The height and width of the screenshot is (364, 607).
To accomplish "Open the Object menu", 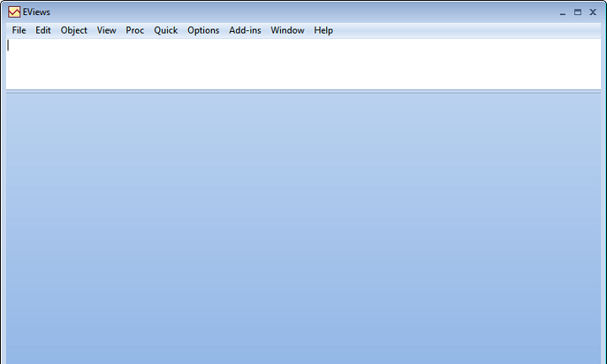I will click(73, 30).
